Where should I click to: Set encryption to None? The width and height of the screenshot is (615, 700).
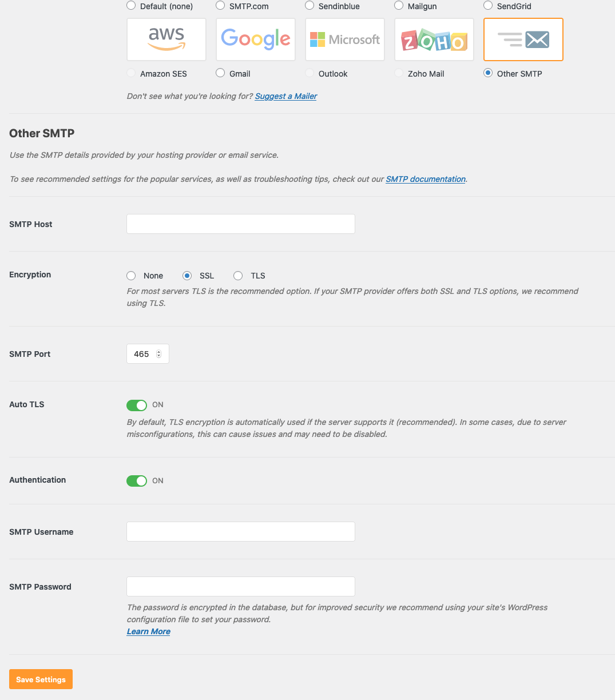[x=131, y=276]
